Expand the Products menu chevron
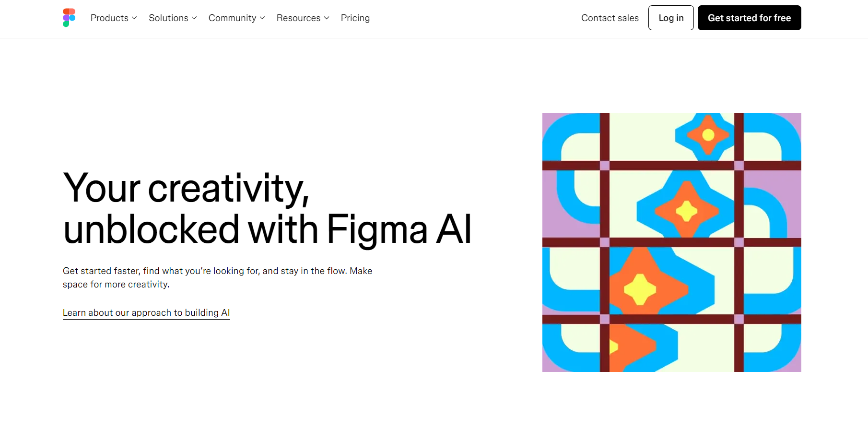 [x=134, y=18]
